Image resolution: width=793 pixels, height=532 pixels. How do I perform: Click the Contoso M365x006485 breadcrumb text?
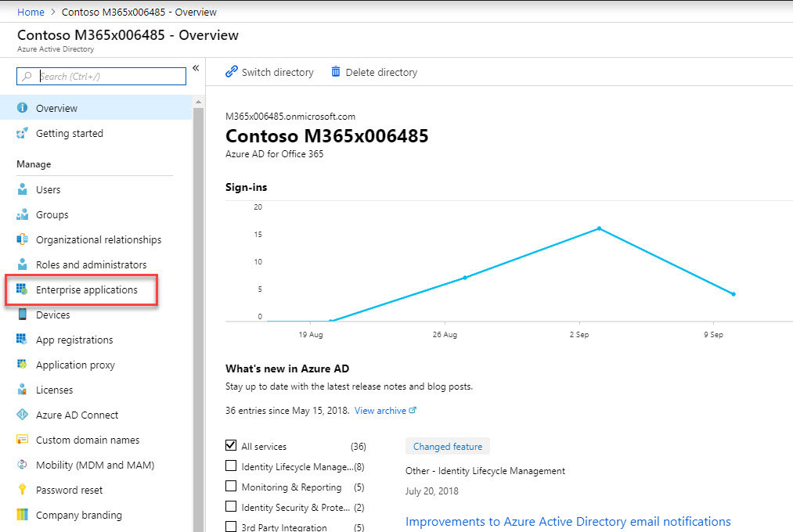pyautogui.click(x=139, y=12)
